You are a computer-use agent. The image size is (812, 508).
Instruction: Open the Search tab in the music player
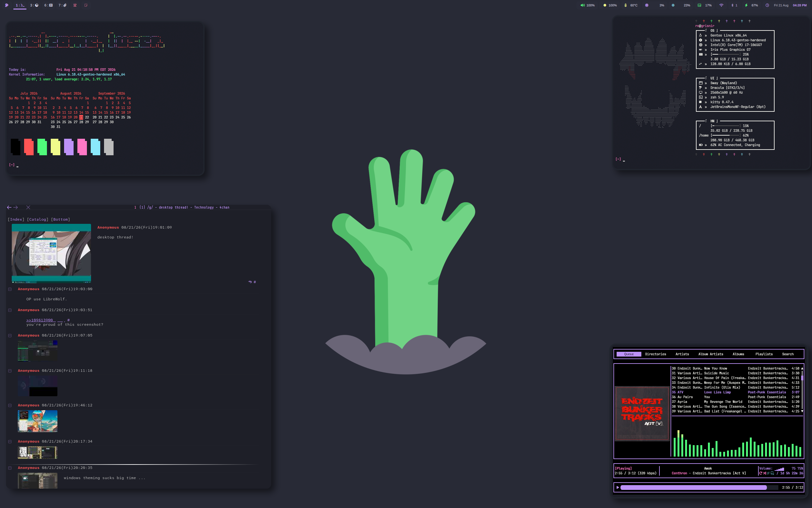click(x=788, y=354)
